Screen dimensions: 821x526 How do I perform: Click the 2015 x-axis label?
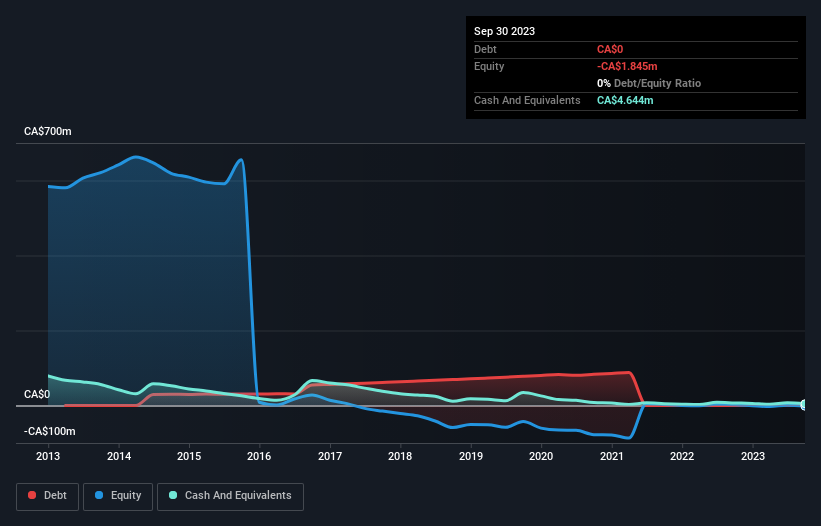pyautogui.click(x=189, y=456)
